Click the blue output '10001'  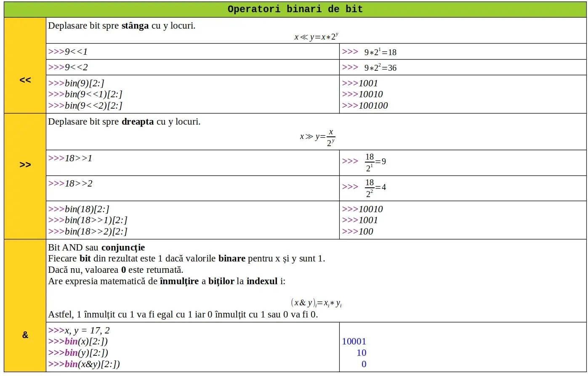click(x=354, y=341)
